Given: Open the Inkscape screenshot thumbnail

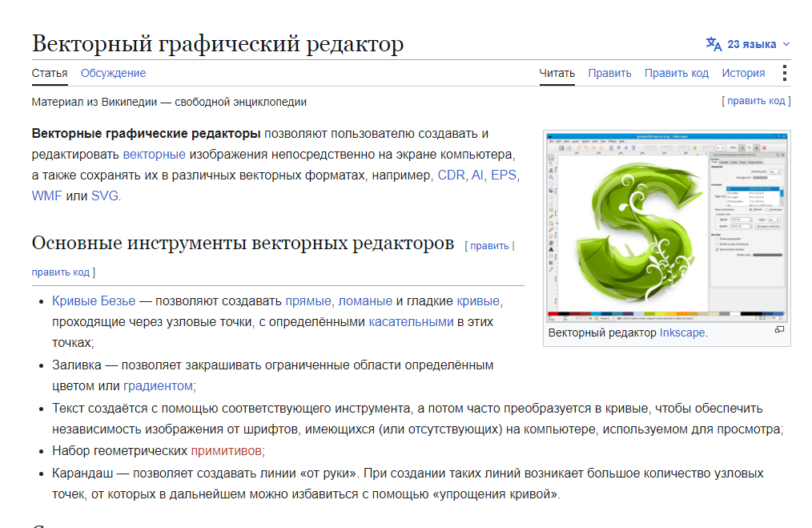Looking at the screenshot, I should coord(667,228).
